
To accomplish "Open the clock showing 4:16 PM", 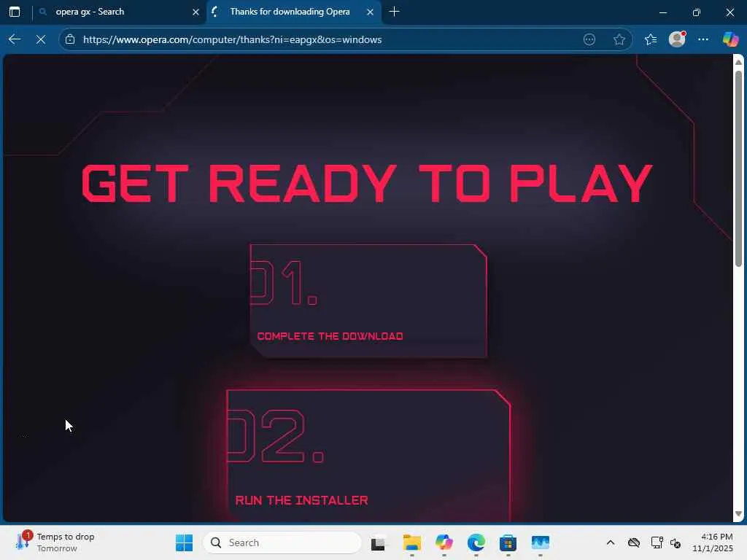I will pyautogui.click(x=713, y=542).
